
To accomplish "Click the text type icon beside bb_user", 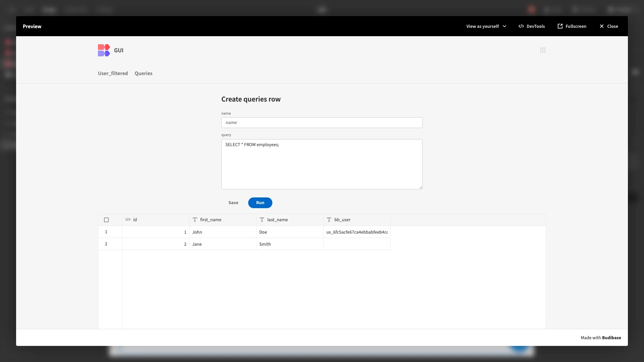I will click(x=329, y=220).
